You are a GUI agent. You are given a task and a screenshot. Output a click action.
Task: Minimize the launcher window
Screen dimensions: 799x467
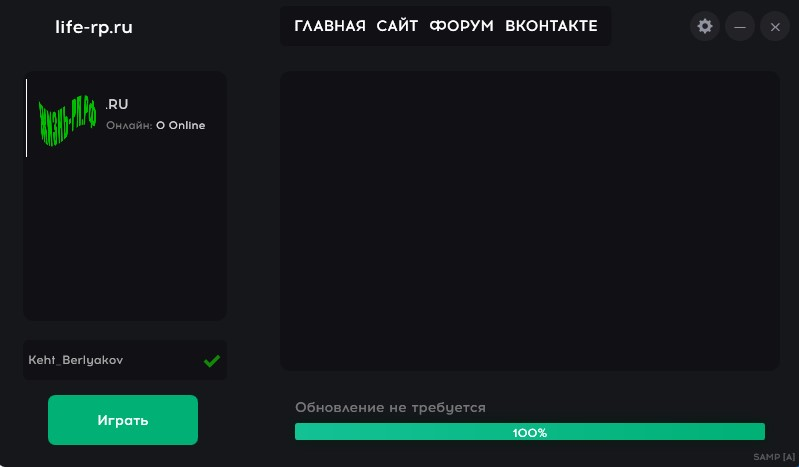click(x=740, y=26)
